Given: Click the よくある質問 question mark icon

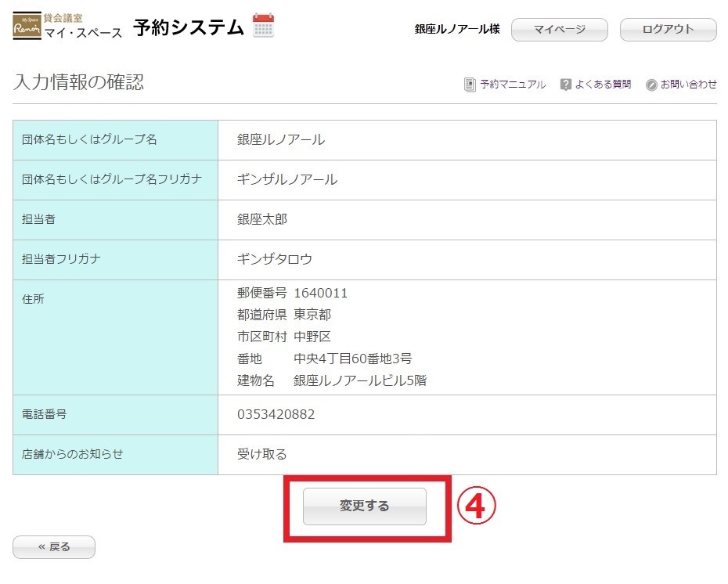Looking at the screenshot, I should 565,85.
